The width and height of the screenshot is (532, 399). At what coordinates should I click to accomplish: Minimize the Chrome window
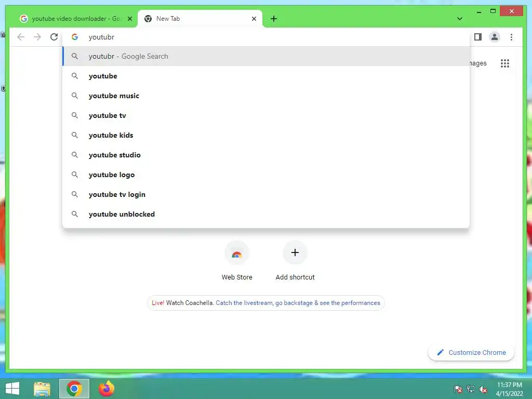478,11
